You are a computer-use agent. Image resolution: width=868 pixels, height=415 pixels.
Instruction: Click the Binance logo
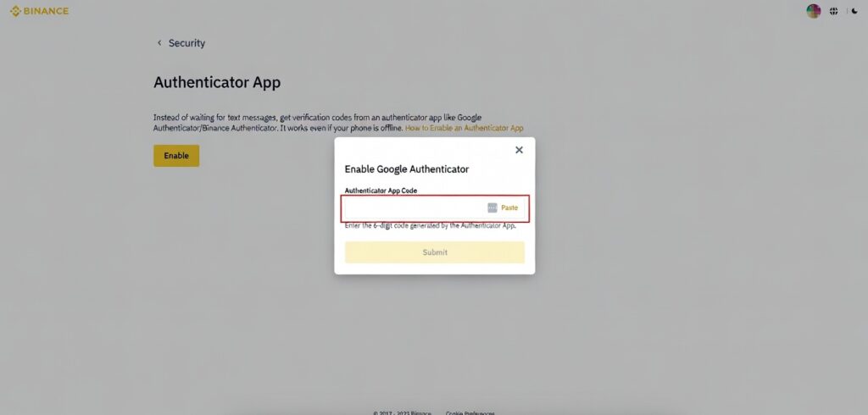coord(39,11)
